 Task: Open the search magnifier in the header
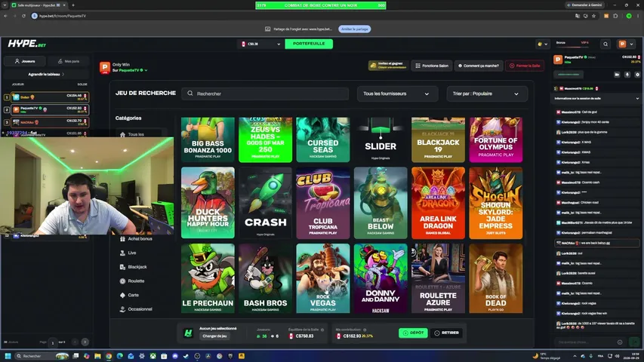[x=605, y=44]
